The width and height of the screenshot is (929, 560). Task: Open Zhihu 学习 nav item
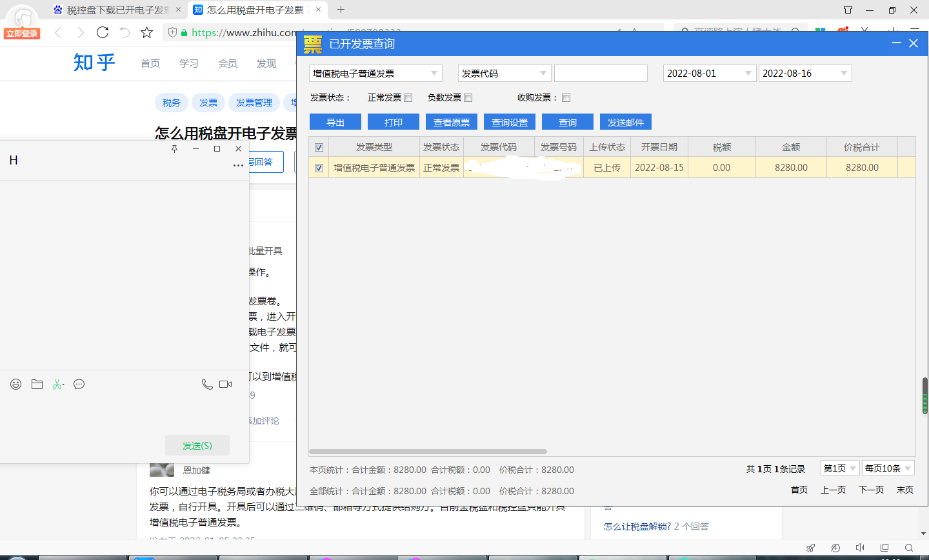click(x=189, y=63)
